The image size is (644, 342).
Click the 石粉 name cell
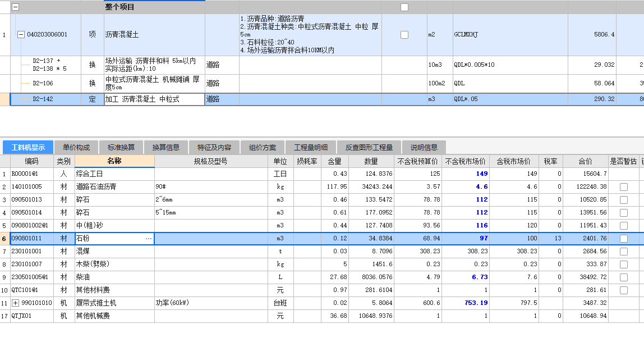(114, 239)
